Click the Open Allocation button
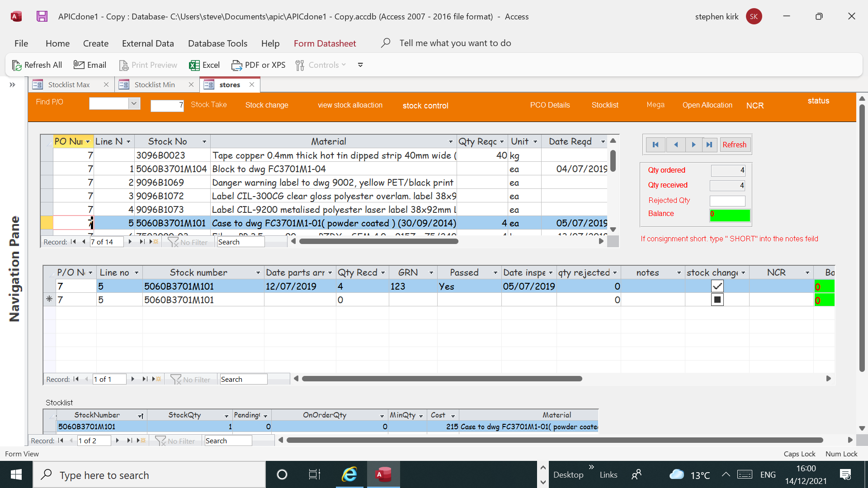This screenshot has height=488, width=868. pos(707,105)
